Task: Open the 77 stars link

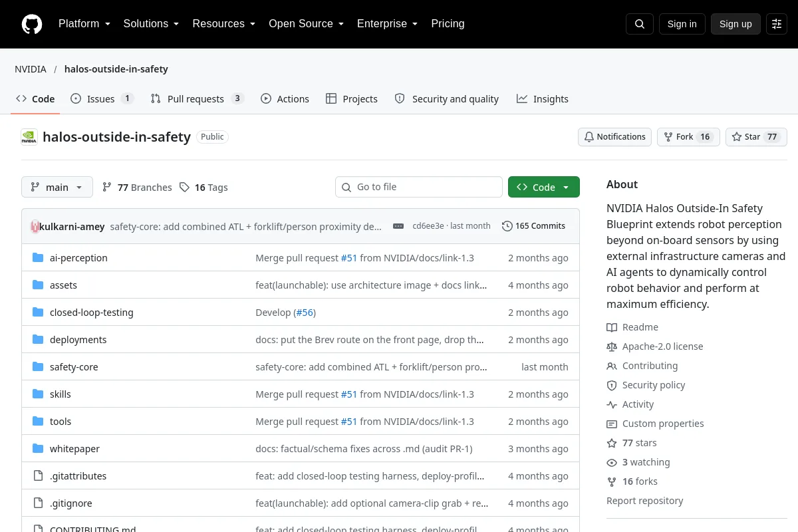Action: (632, 443)
